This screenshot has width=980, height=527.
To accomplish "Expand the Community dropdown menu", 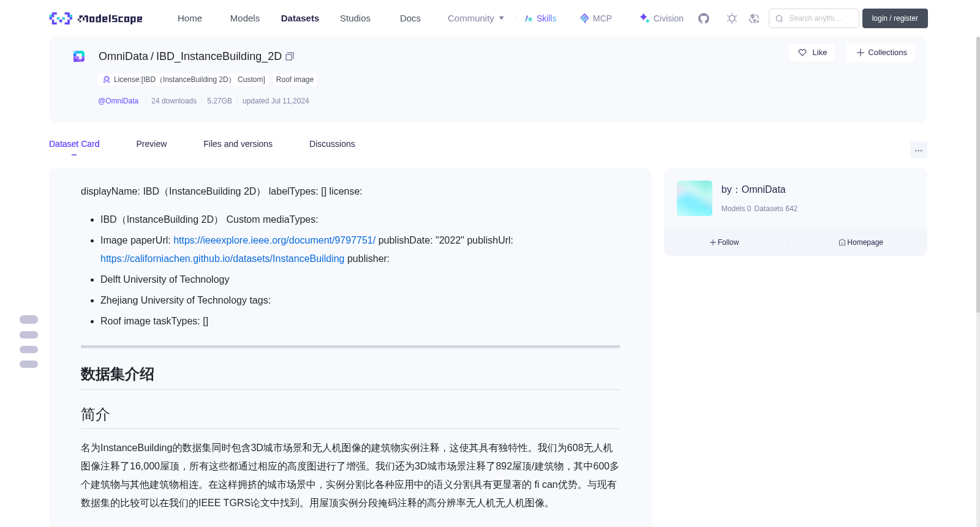I will 476,18.
